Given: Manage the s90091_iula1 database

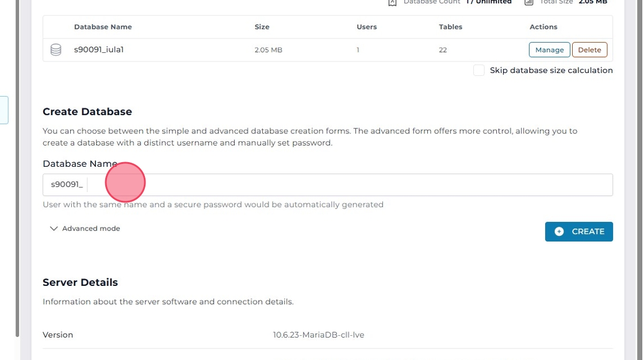Looking at the screenshot, I should point(549,50).
